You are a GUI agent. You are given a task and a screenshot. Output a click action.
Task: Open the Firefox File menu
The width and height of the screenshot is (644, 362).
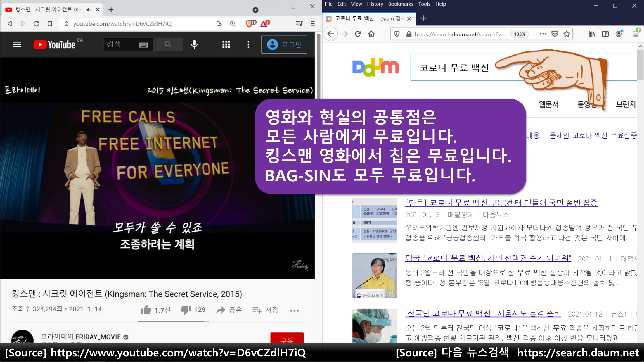[x=328, y=4]
